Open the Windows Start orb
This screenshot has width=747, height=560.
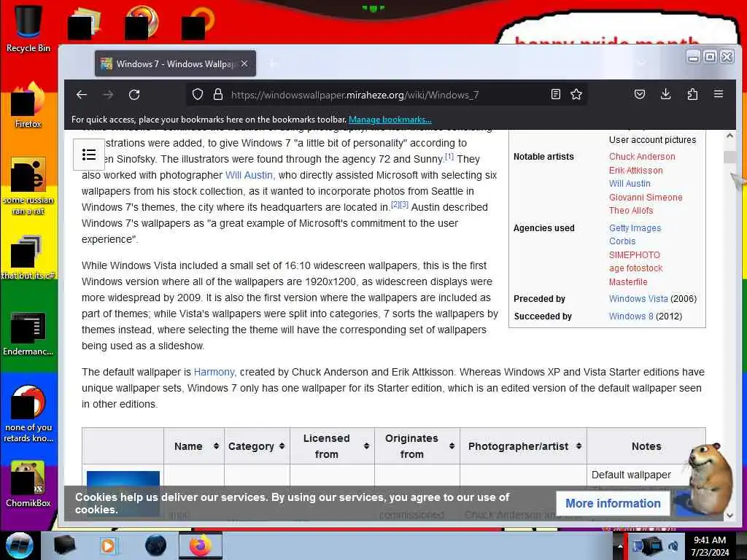click(x=19, y=545)
